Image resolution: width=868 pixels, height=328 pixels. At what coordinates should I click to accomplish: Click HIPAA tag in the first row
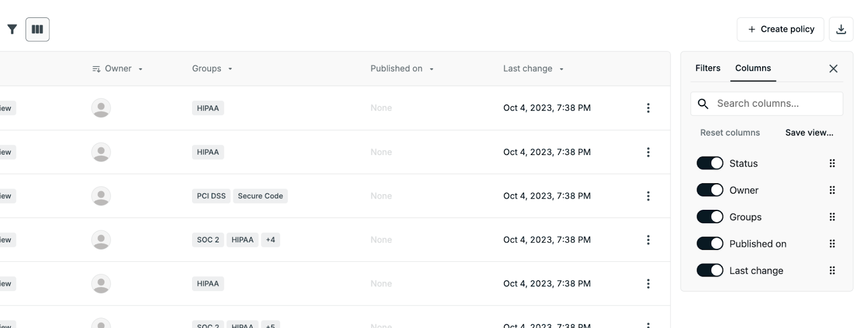pyautogui.click(x=208, y=108)
